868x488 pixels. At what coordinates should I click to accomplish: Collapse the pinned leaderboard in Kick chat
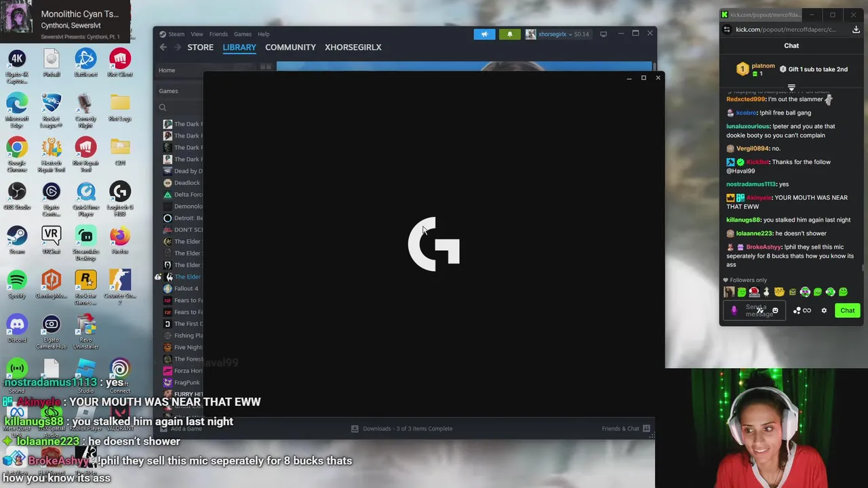pyautogui.click(x=791, y=88)
